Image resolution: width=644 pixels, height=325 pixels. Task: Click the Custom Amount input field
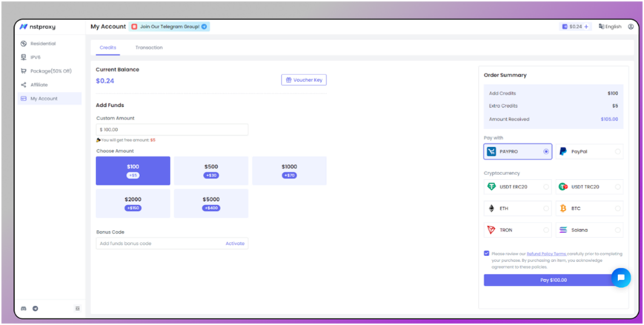[172, 130]
